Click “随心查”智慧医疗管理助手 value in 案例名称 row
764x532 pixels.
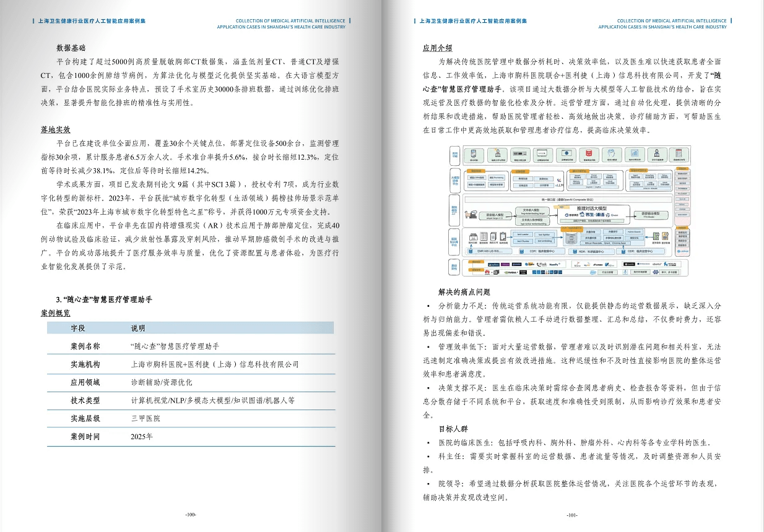[x=175, y=346]
